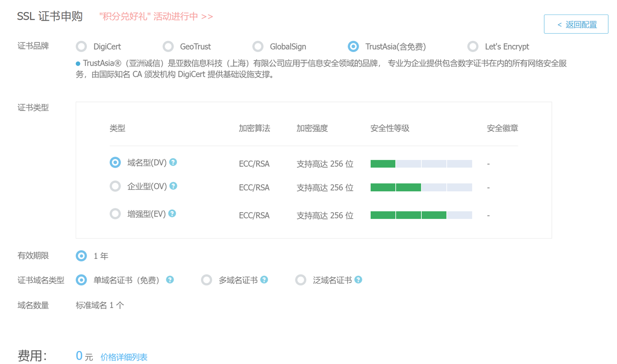Open help icon beside 多域名证书

coord(264,280)
